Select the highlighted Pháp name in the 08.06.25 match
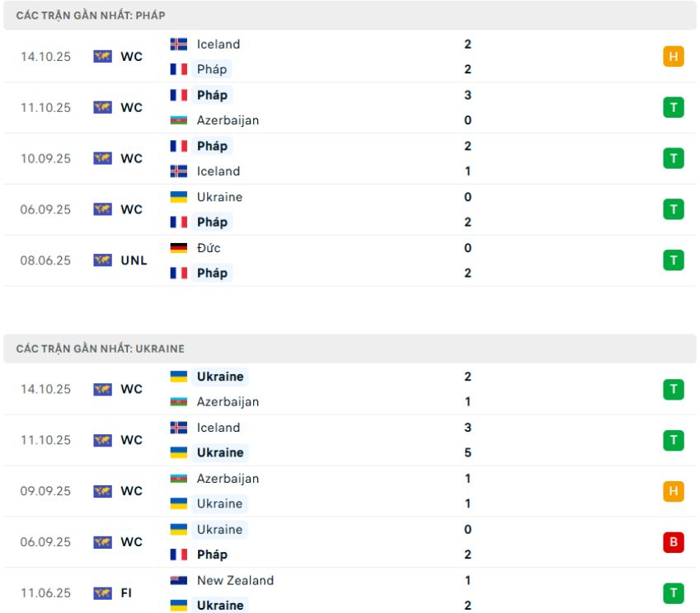This screenshot has width=700, height=613. pos(212,273)
